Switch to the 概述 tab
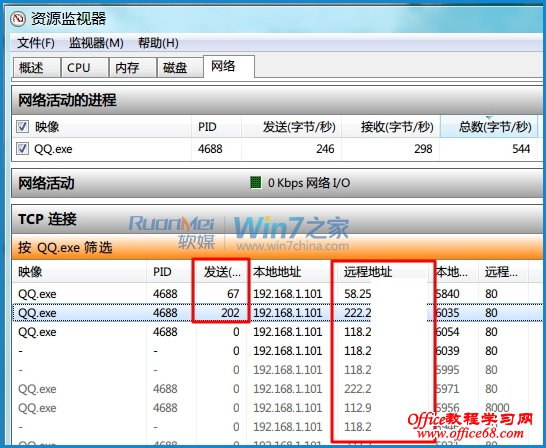Image resolution: width=546 pixels, height=448 pixels. pos(36,68)
